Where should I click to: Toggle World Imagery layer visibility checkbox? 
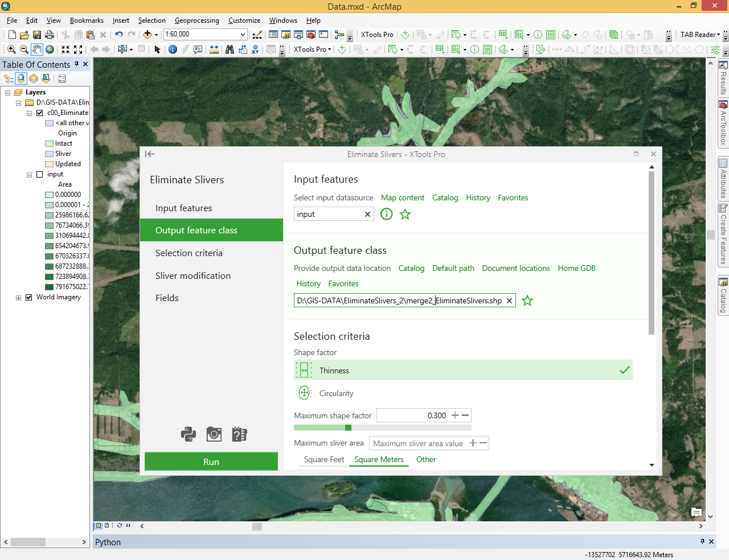[28, 297]
